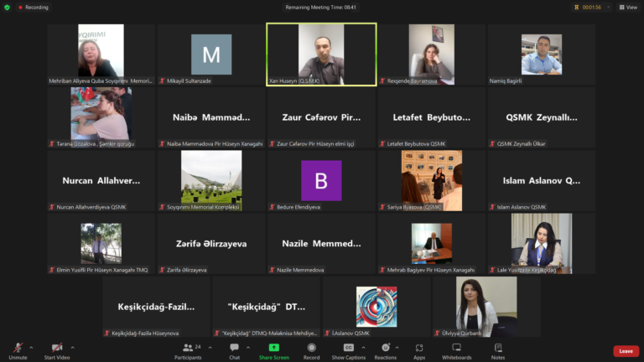Open the Apps icon

419,348
